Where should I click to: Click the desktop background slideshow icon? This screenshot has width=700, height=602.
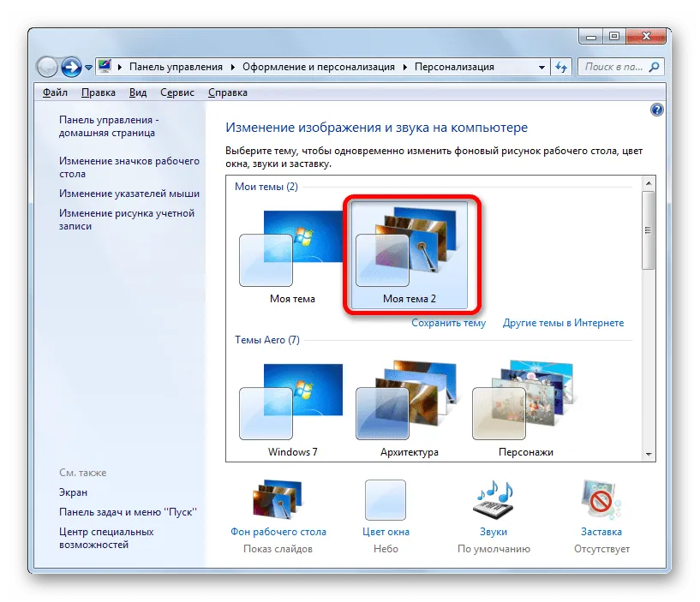(x=278, y=499)
